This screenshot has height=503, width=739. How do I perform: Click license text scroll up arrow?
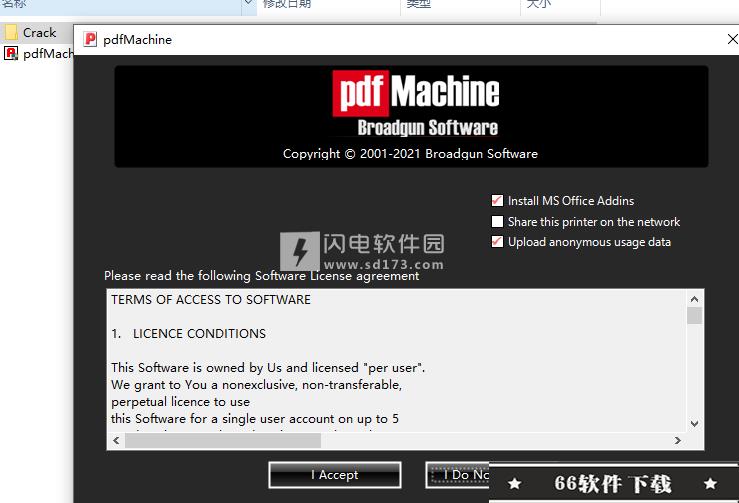694,299
